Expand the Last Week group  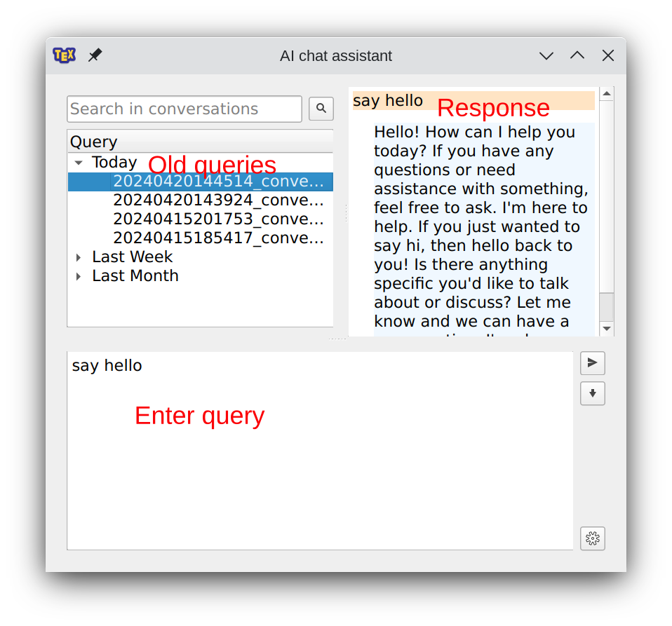coord(79,257)
